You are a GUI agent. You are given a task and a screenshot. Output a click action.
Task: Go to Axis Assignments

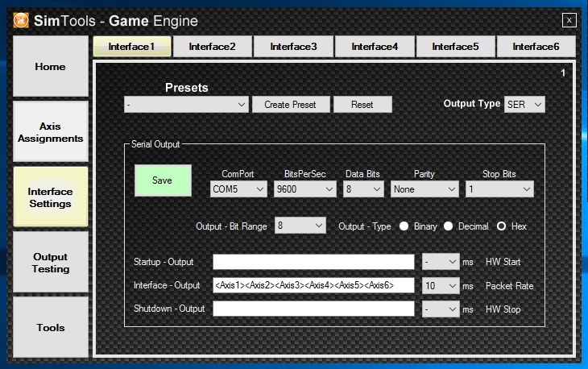coord(51,131)
